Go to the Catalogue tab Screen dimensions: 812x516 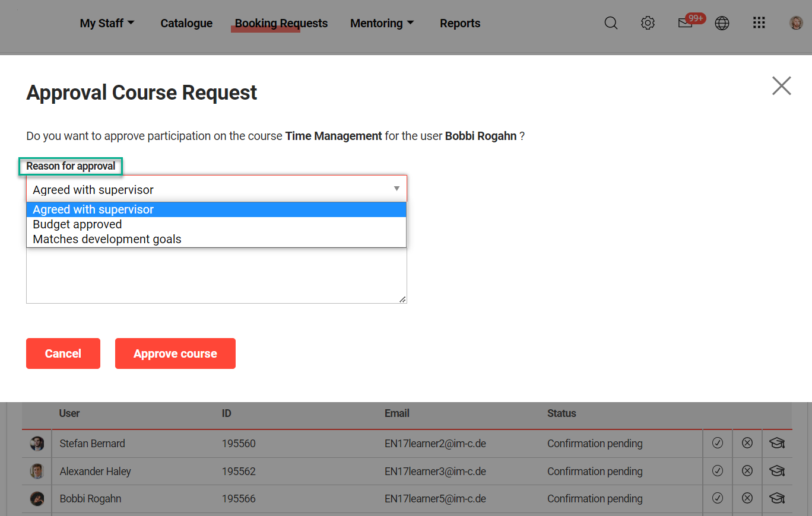click(x=186, y=23)
